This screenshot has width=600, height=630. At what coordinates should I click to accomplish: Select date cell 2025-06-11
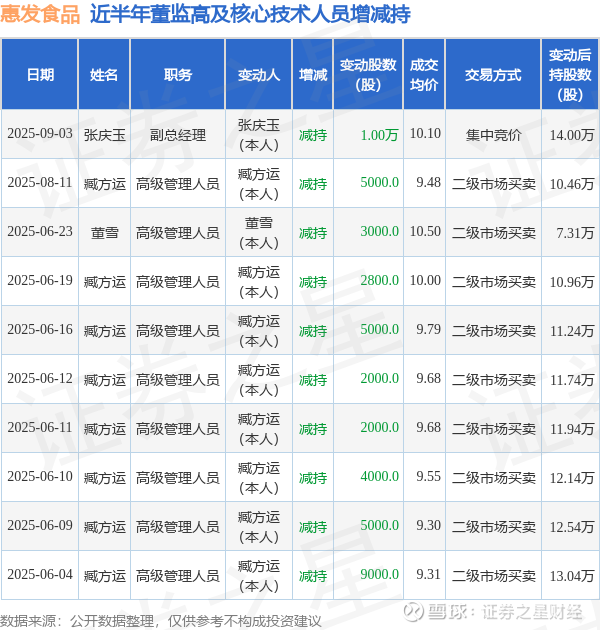[40, 428]
